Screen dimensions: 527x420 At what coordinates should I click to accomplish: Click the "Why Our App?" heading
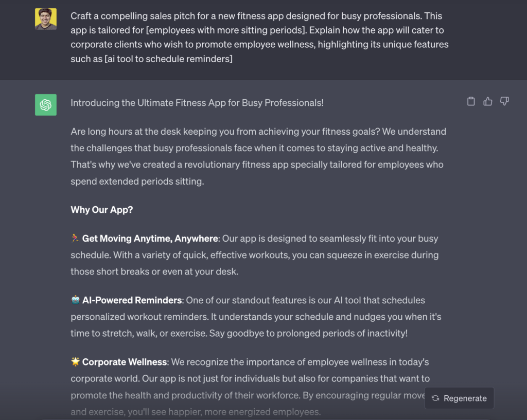tap(102, 210)
